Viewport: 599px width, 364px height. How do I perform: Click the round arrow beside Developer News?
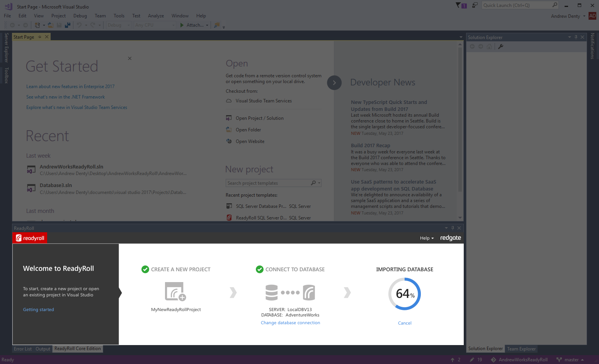point(334,83)
